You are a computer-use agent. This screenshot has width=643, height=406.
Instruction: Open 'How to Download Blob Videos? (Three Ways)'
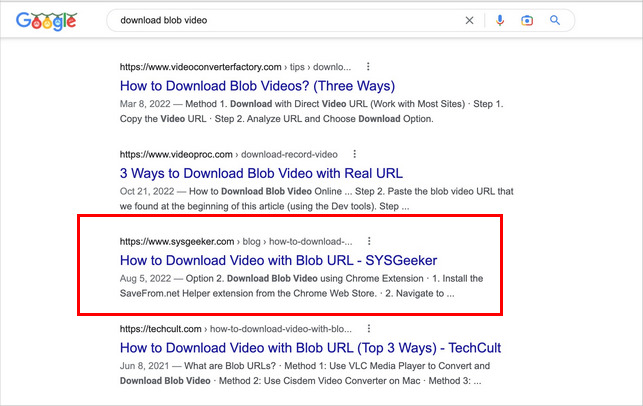tap(258, 86)
